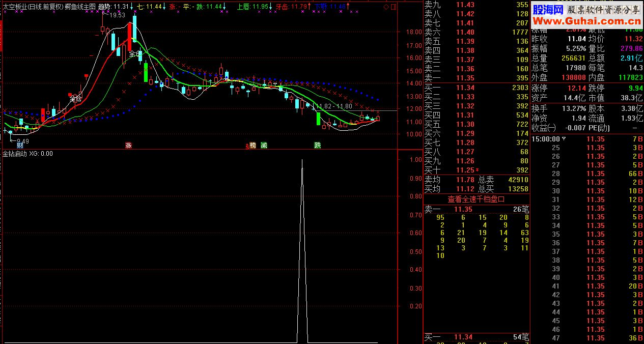Image resolution: width=644 pixels, height=344 pixels.
Task: Click the chart title 太空板业(日线.前复权)
Action: coord(33,7)
